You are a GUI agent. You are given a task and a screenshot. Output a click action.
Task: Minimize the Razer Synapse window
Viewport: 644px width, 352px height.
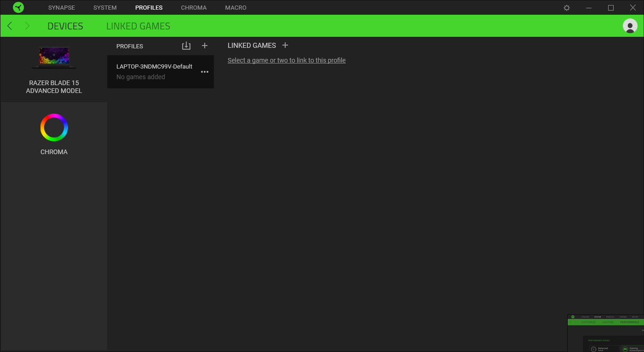(589, 8)
